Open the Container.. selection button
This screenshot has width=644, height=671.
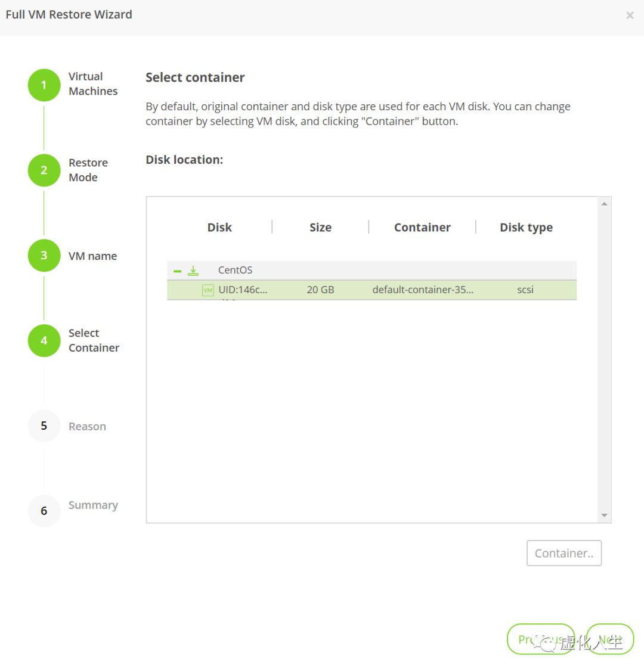click(x=564, y=553)
